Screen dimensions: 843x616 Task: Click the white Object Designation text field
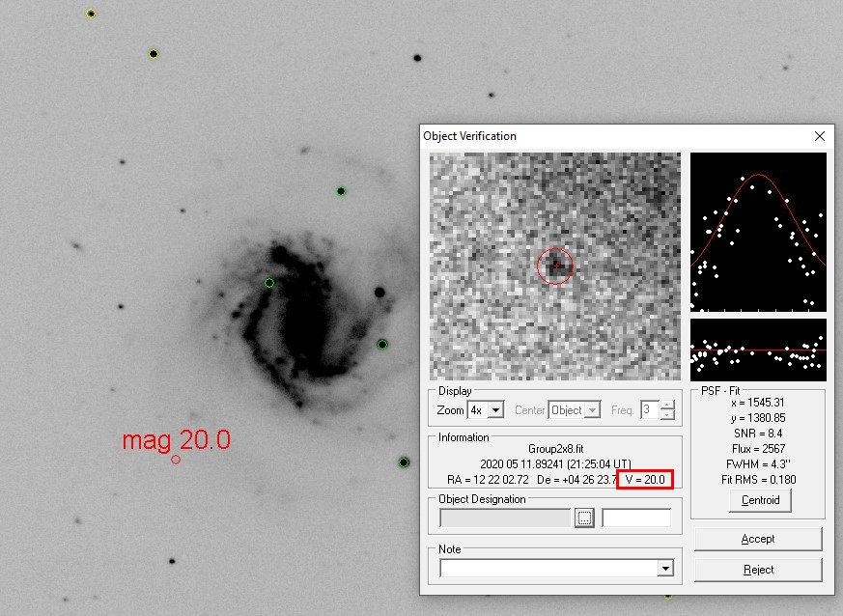pos(635,518)
